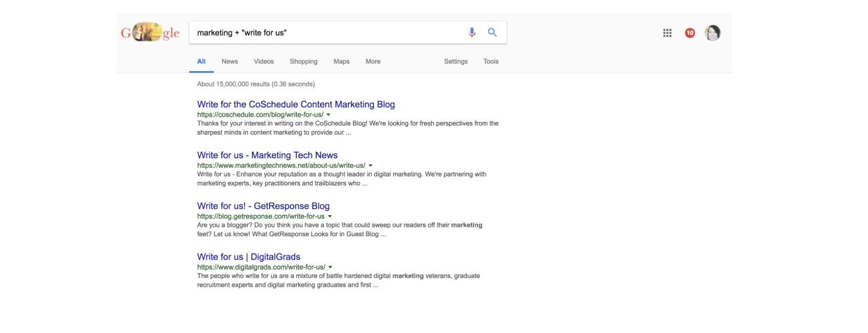Click the magnifying glass search button

(492, 32)
